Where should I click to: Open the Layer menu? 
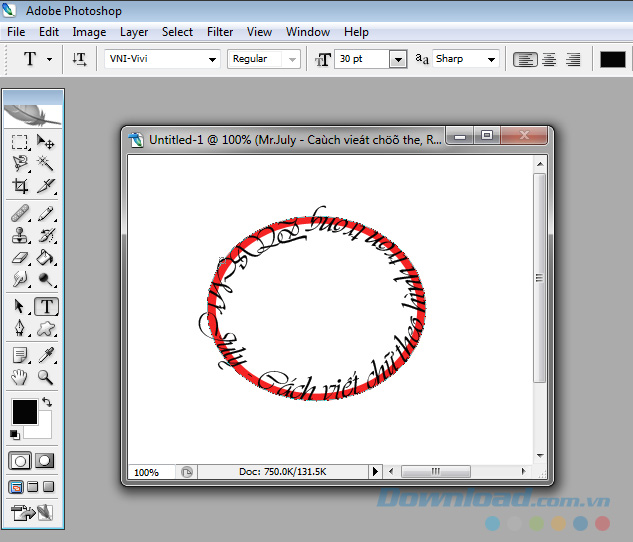tap(134, 32)
